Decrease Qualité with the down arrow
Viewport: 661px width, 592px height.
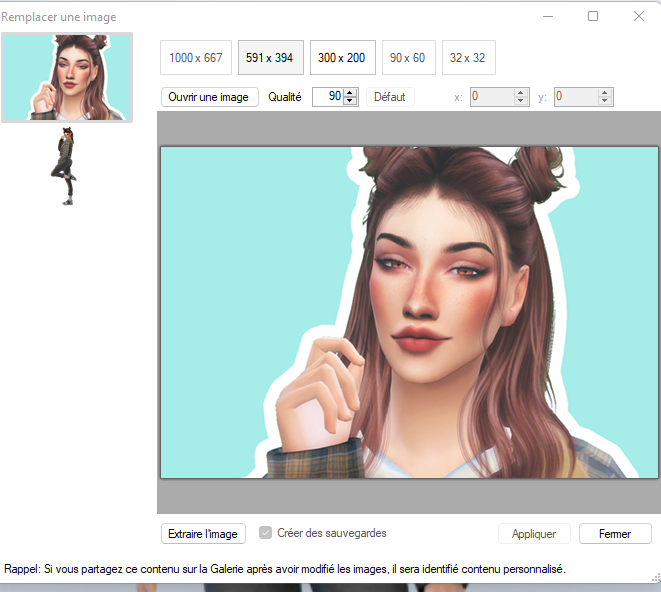pyautogui.click(x=350, y=101)
